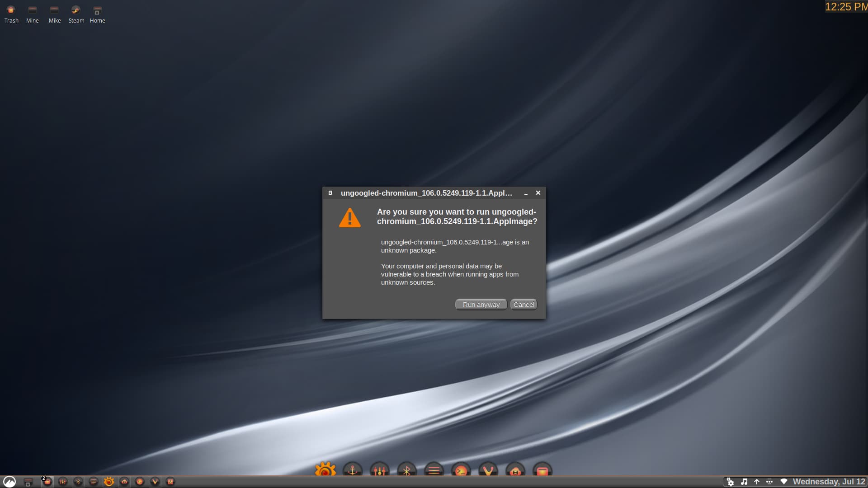Open the V-shaped icon in bottom taskbar
This screenshot has height=488, width=868.
155,482
